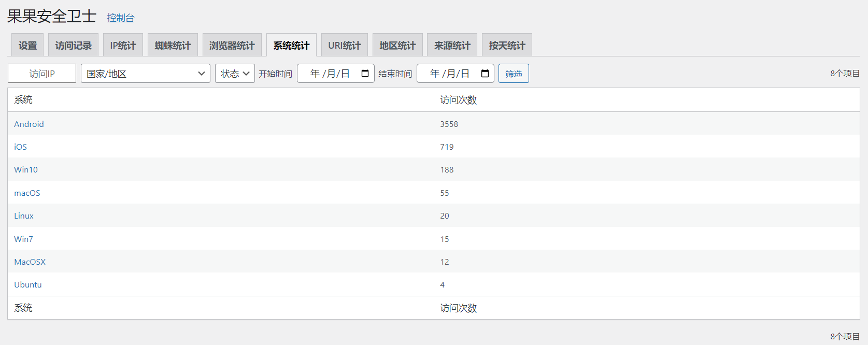View the 来源统计 tab
Viewport: 868px width, 345px height.
[452, 45]
